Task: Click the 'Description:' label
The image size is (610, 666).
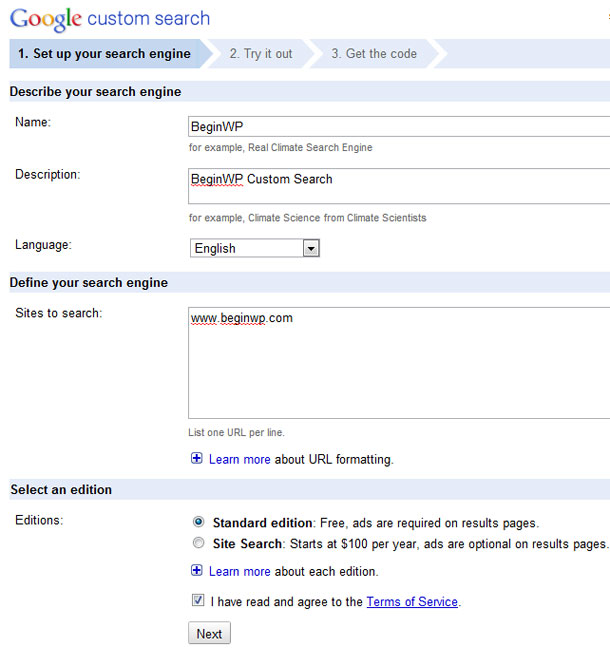Action: tap(48, 175)
